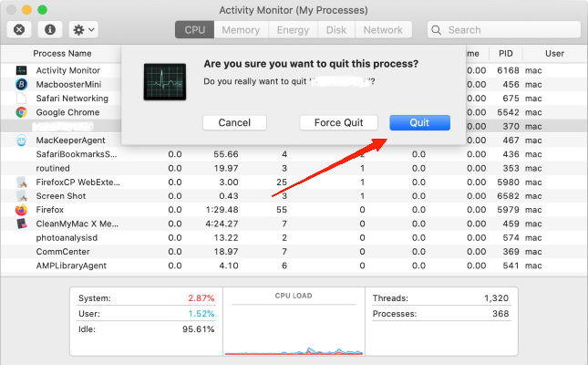Image resolution: width=588 pixels, height=365 pixels.
Task: Click the stop process X toolbar icon
Action: coord(20,29)
